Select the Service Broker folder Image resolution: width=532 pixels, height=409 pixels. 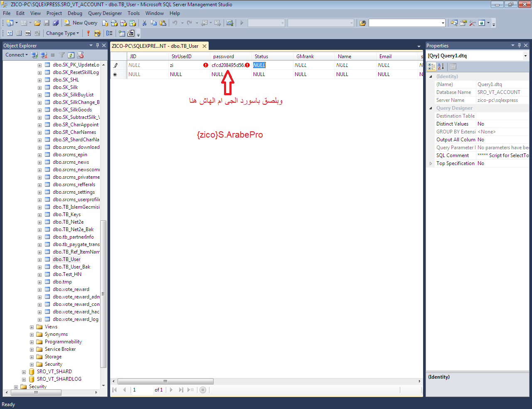click(x=60, y=349)
